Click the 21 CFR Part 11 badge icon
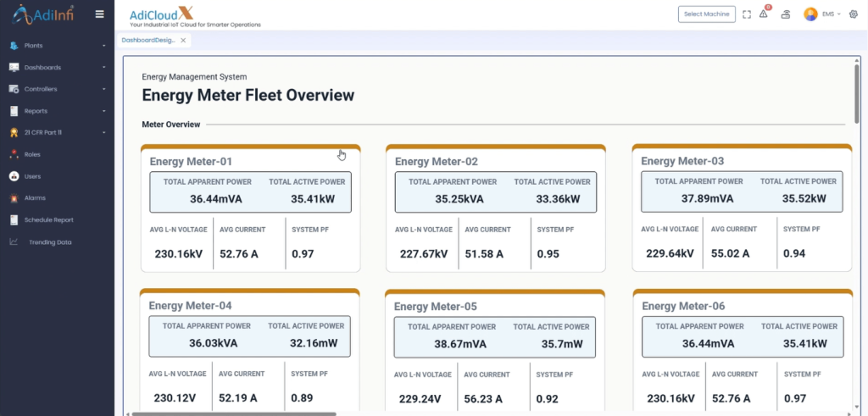 (x=14, y=133)
